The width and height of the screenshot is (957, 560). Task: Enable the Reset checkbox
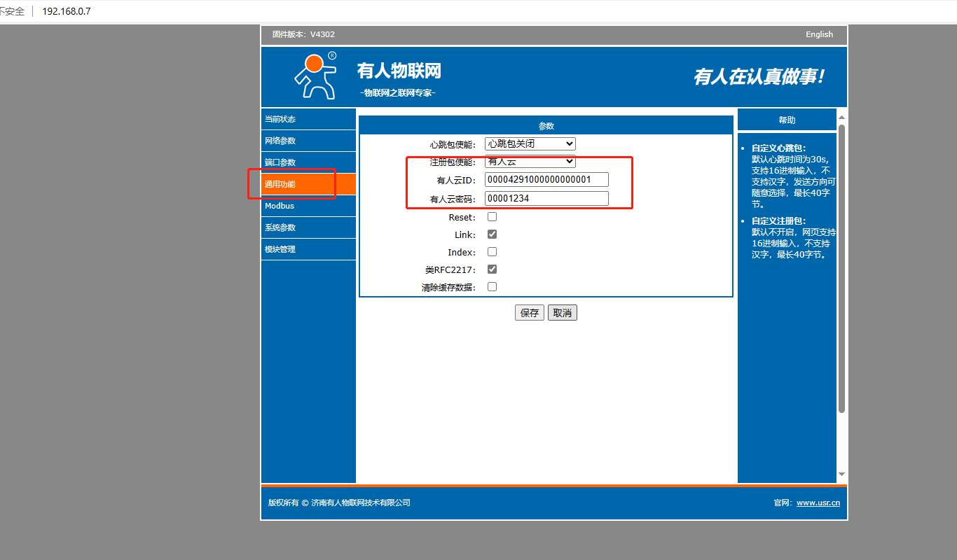[x=492, y=217]
